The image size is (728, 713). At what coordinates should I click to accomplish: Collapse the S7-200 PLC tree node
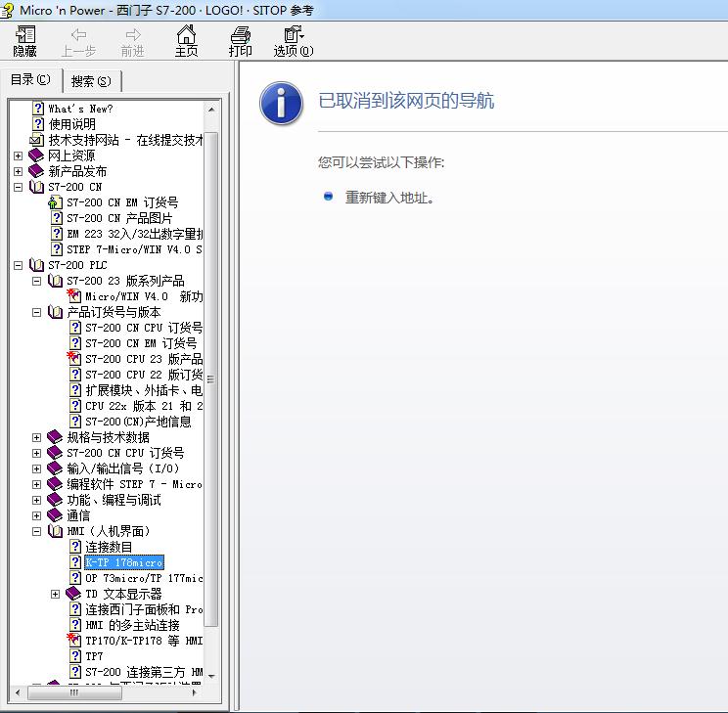pos(19,265)
